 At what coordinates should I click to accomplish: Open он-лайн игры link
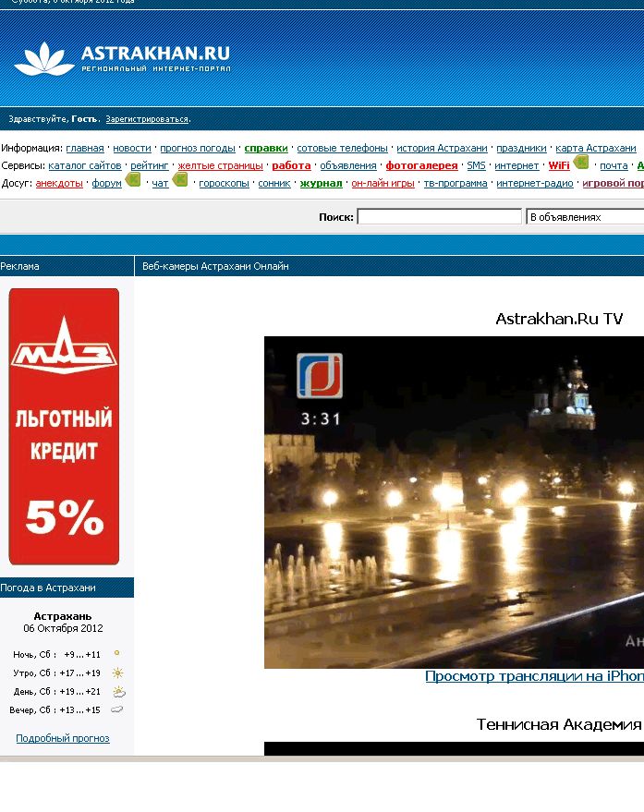(383, 183)
